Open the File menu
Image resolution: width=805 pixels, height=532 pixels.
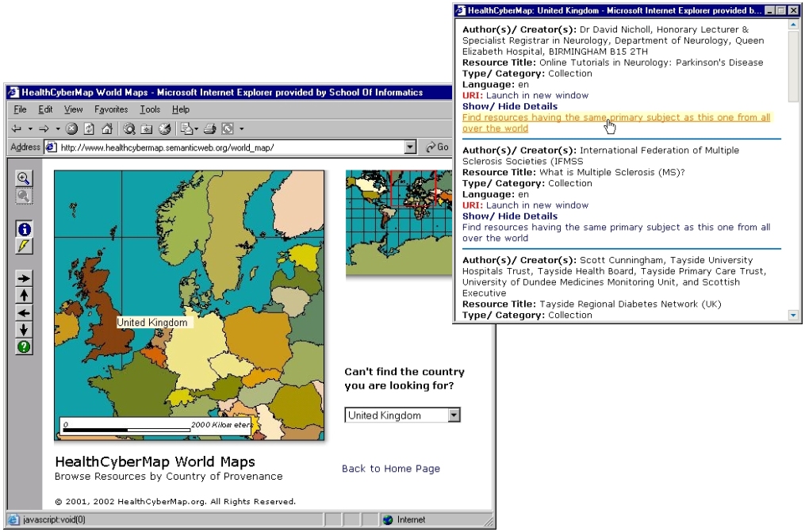20,109
